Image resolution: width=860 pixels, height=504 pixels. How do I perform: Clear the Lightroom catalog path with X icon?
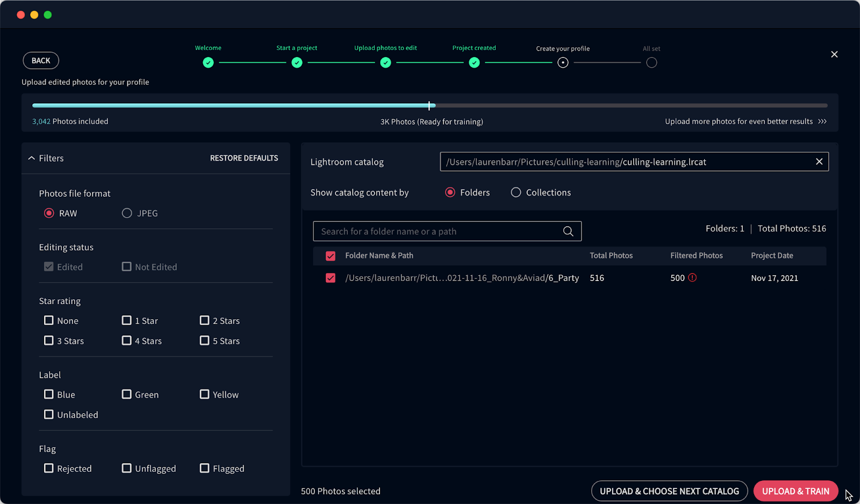click(819, 162)
